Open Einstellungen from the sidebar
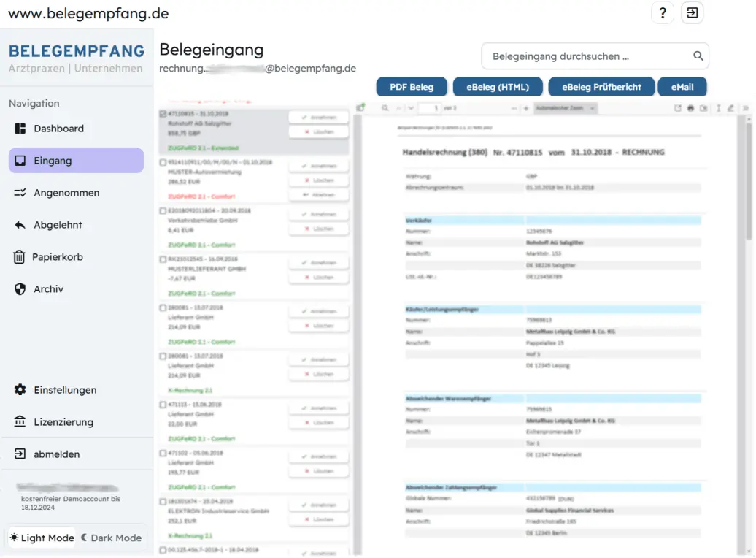The height and width of the screenshot is (558, 756). 76,389
